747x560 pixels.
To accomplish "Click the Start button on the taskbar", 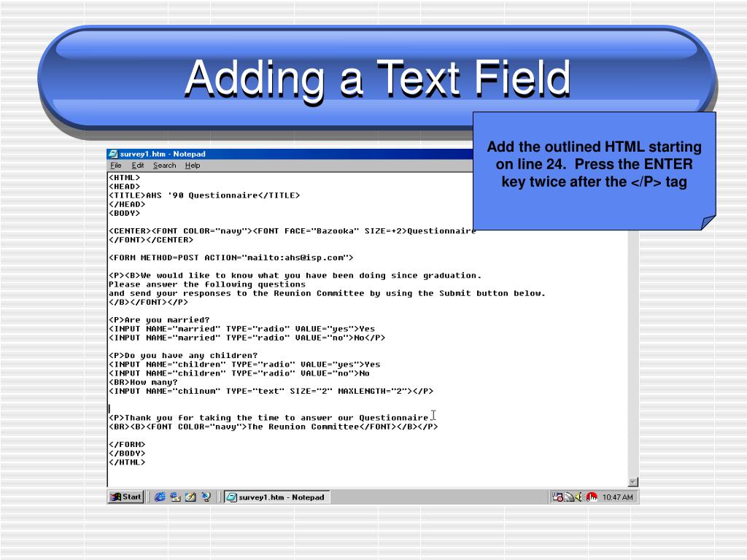I will [125, 497].
